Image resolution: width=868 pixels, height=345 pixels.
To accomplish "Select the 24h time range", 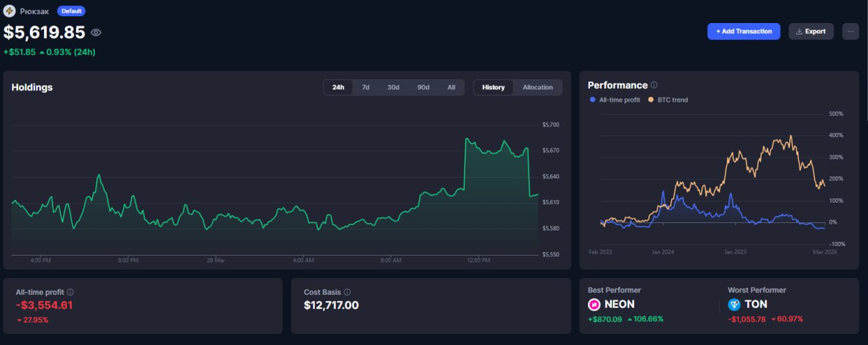I will 338,87.
